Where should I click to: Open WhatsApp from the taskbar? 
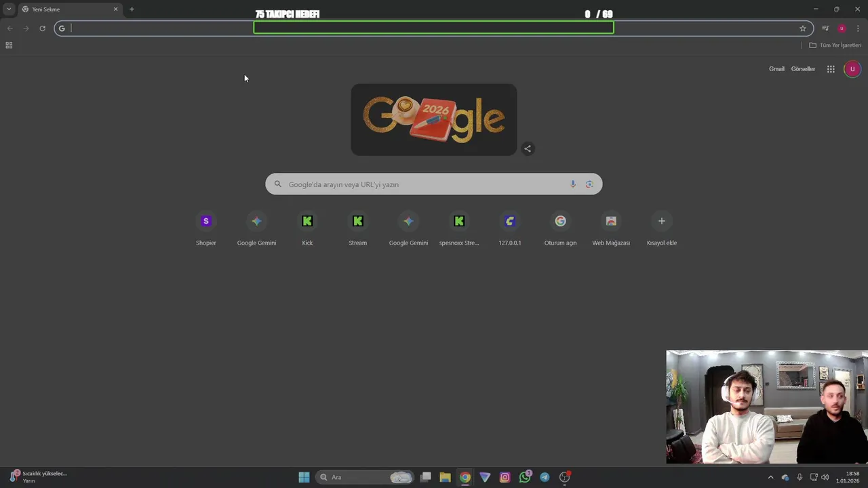click(x=525, y=477)
